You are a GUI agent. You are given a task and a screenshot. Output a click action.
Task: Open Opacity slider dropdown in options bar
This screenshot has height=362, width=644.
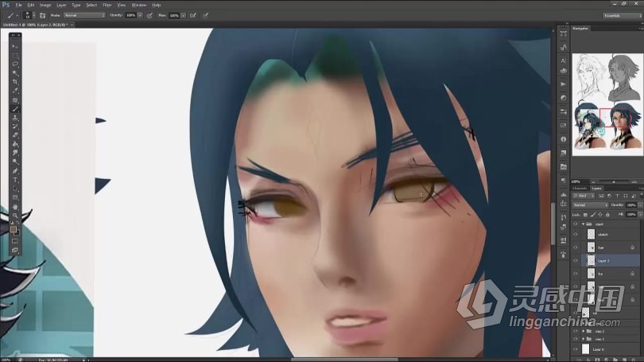[x=140, y=16]
